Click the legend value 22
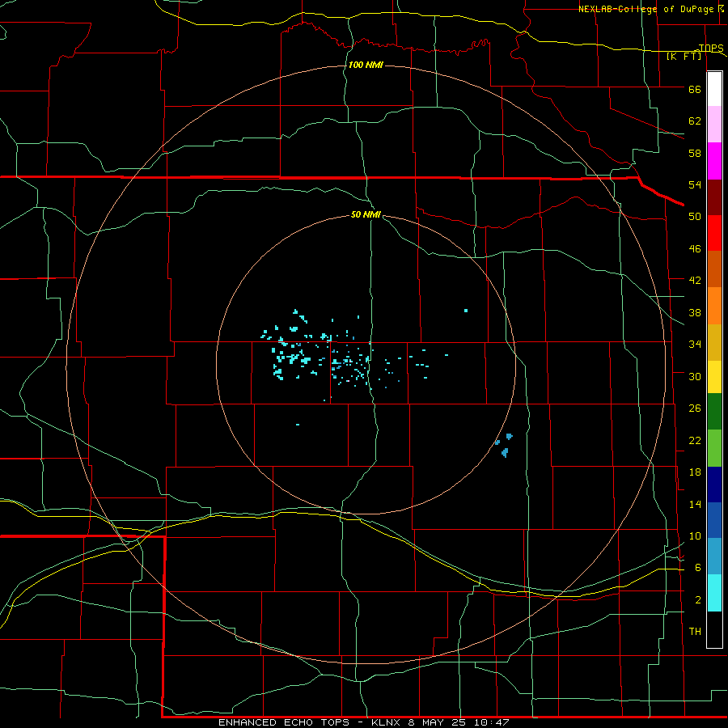The width and height of the screenshot is (728, 728). 695,441
